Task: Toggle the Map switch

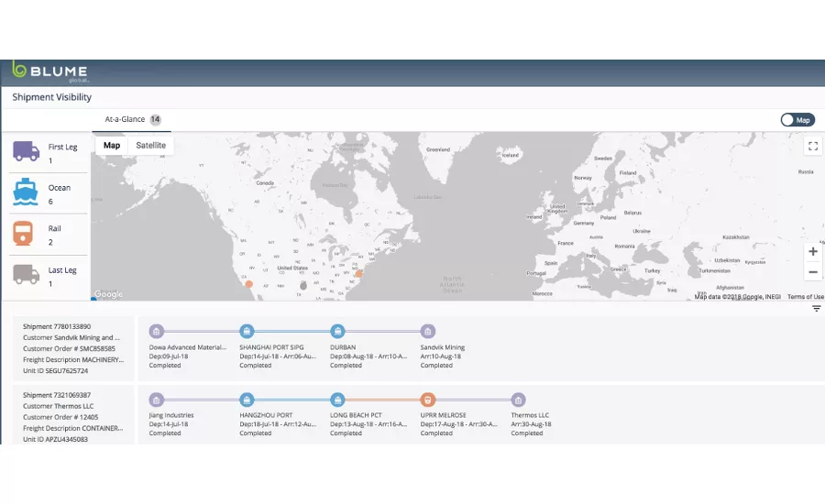Action: click(x=797, y=120)
